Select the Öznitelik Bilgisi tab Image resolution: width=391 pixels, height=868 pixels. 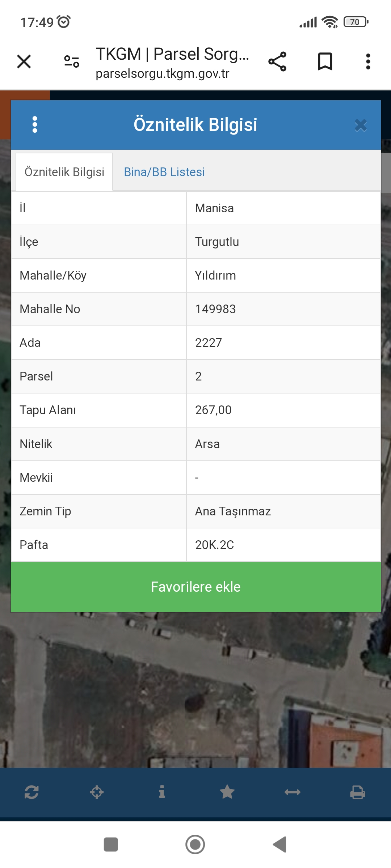tap(64, 172)
